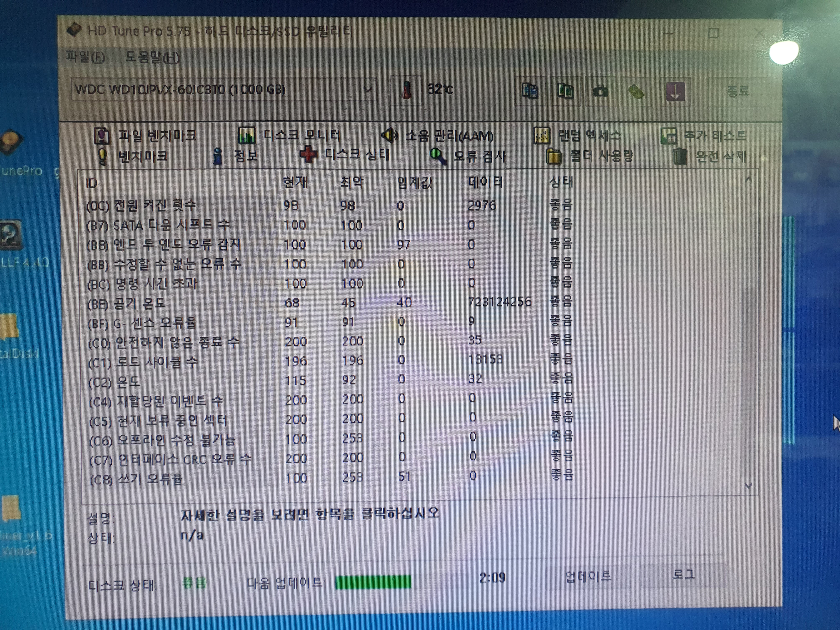Click the hard disk desktop icon
This screenshot has width=840, height=630.
[x=11, y=142]
